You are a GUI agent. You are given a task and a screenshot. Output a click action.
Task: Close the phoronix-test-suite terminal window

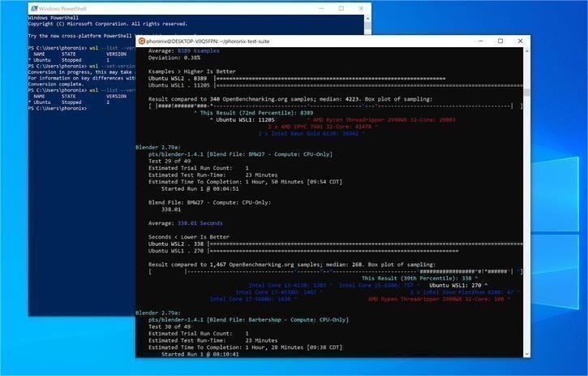coord(520,41)
